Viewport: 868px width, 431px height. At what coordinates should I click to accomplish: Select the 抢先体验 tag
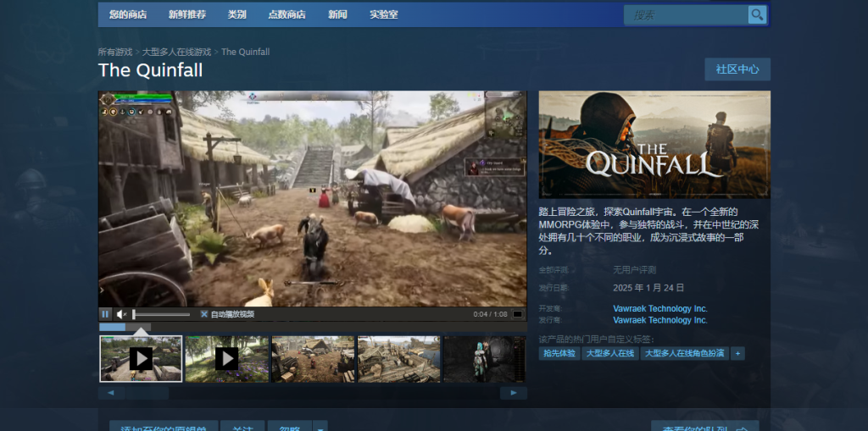pyautogui.click(x=559, y=354)
